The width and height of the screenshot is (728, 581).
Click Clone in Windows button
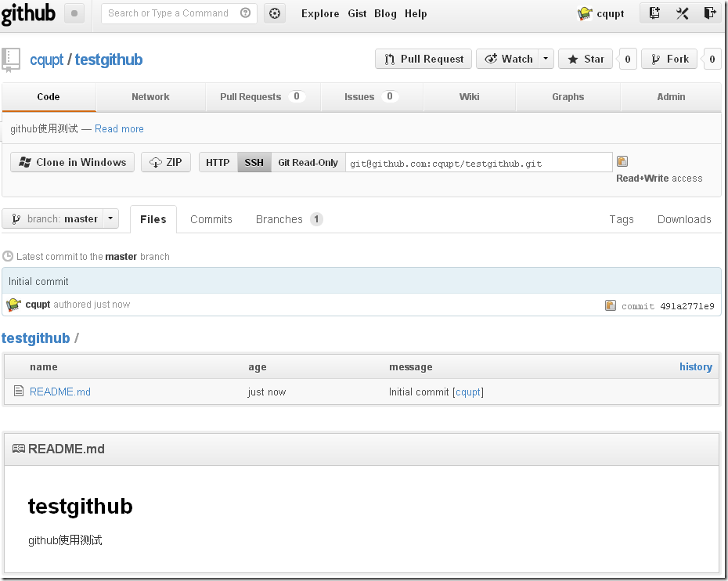pyautogui.click(x=73, y=162)
